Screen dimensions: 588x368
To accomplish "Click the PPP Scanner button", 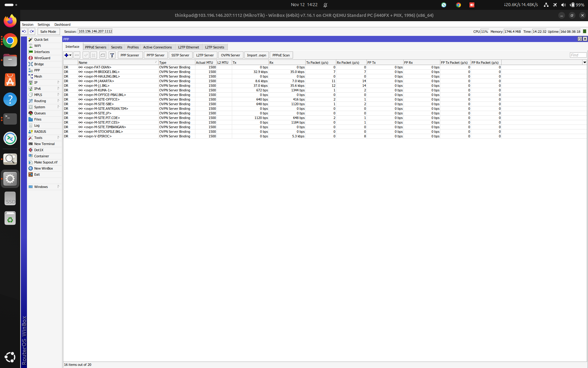I will coord(130,55).
